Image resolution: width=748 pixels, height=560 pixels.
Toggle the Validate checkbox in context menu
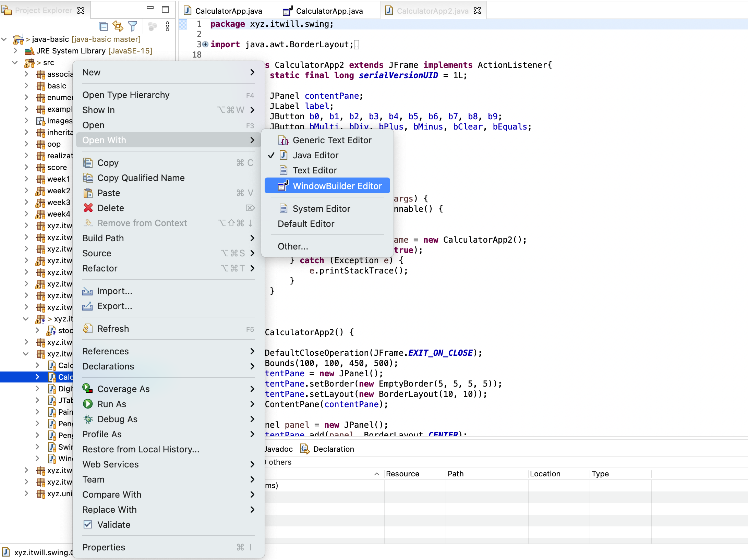[88, 525]
